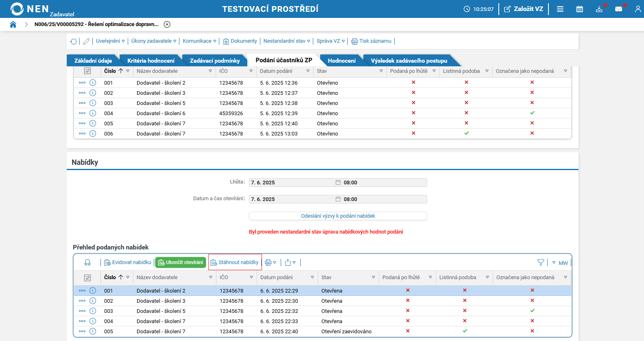This screenshot has width=644, height=341.
Task: Click the Ukončit otevírání button
Action: tap(181, 262)
